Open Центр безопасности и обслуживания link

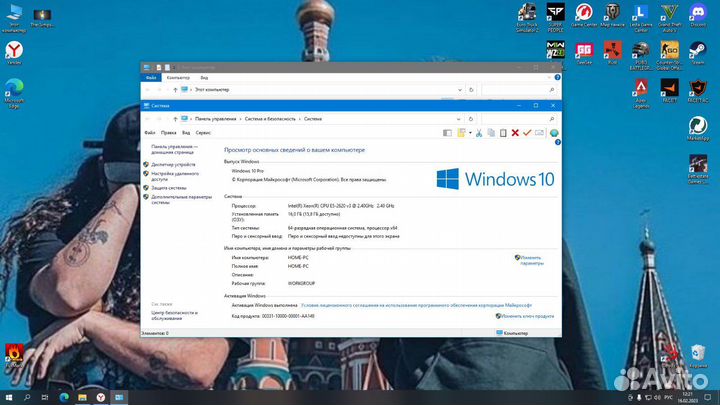click(174, 315)
